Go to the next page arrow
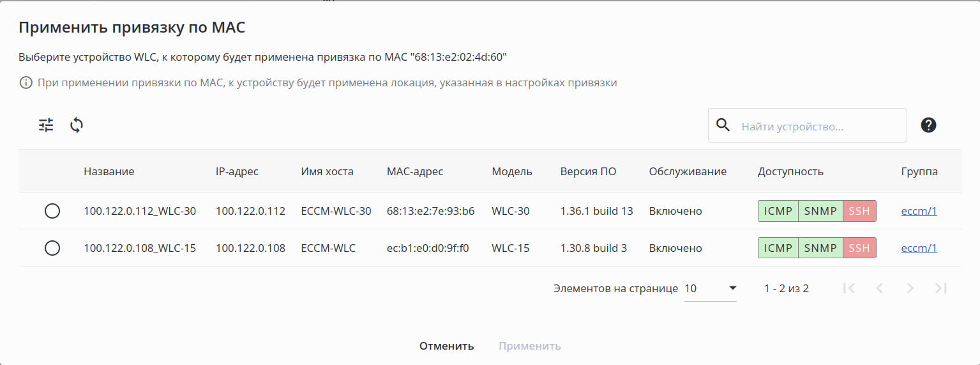The image size is (980, 365). (910, 288)
